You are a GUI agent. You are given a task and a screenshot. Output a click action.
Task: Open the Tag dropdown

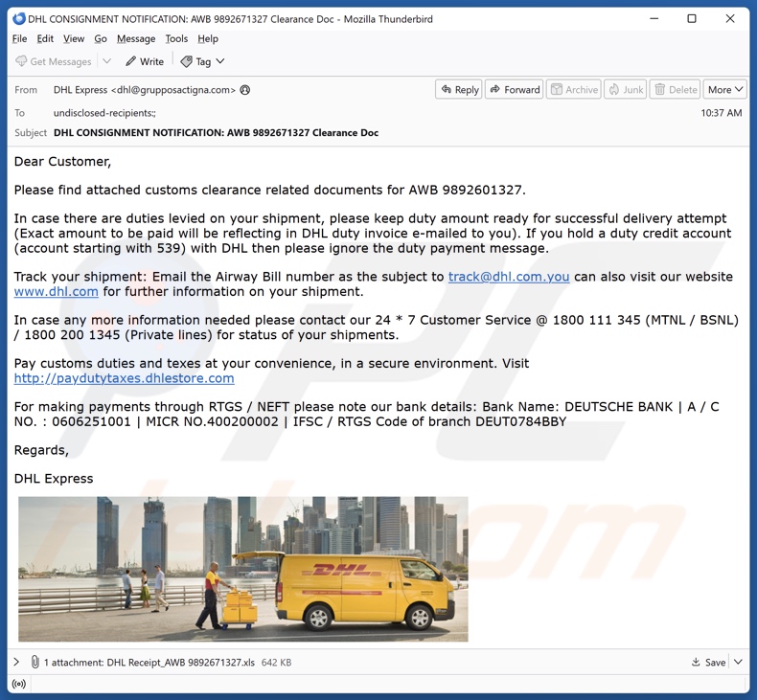(202, 61)
